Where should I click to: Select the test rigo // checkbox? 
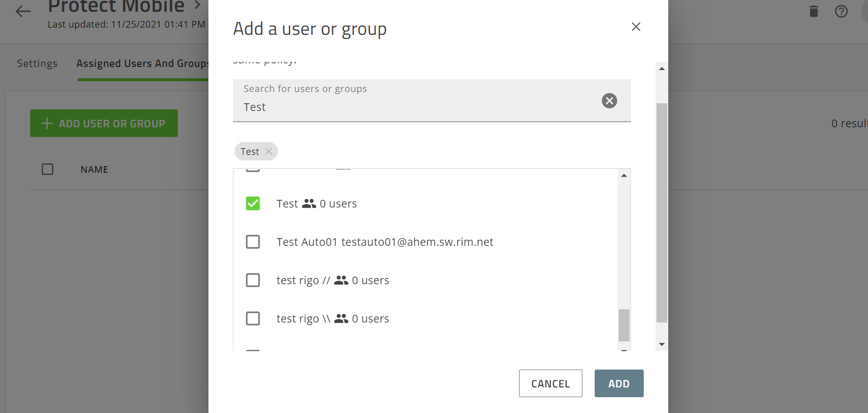click(253, 280)
